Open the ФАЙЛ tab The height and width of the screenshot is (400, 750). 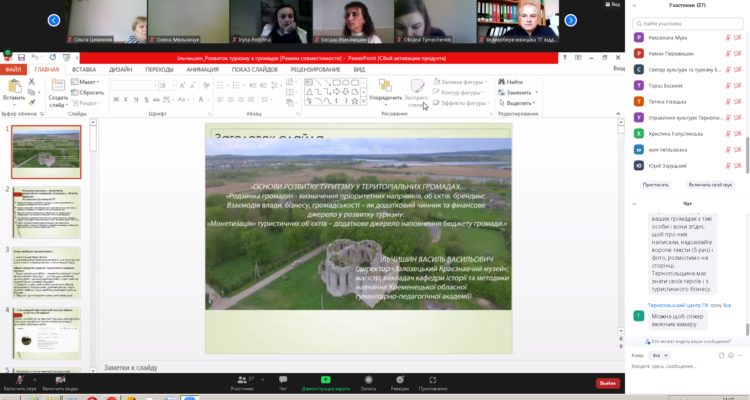(x=13, y=69)
